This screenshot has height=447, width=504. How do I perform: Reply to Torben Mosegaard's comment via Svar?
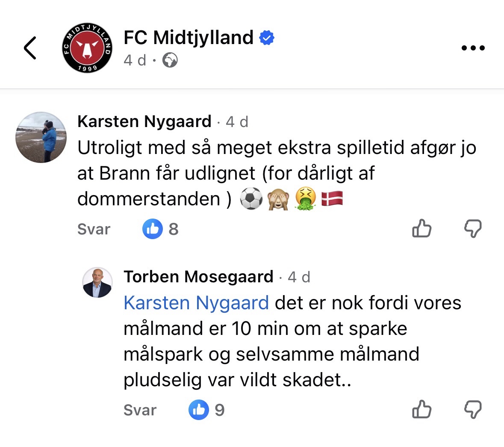coord(140,410)
